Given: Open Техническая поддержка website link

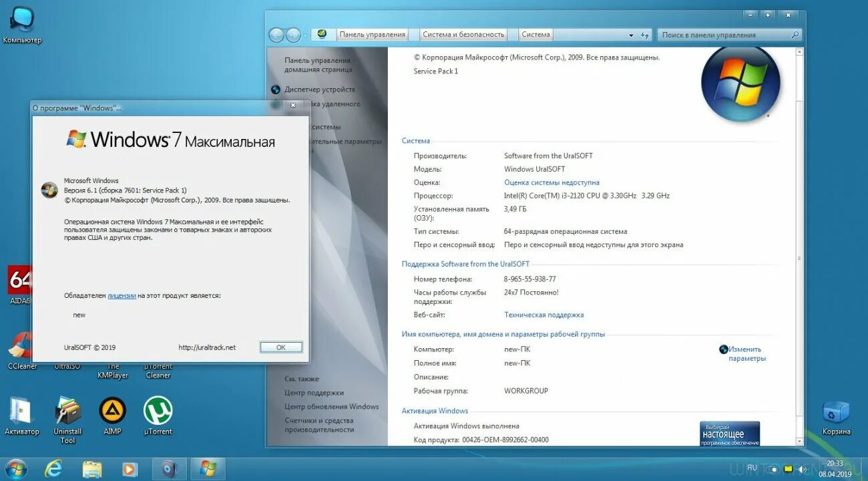Looking at the screenshot, I should [544, 315].
